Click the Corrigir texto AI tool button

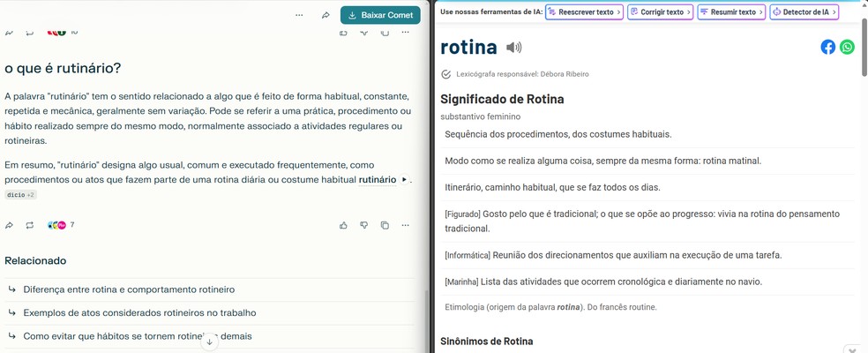point(661,11)
